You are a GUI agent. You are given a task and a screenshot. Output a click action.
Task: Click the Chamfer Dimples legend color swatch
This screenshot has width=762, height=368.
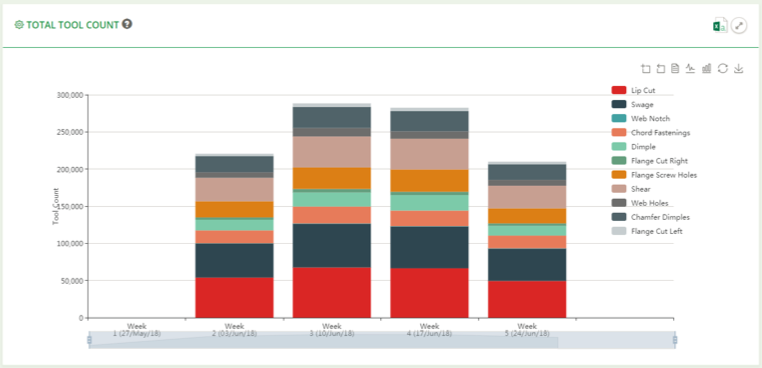pyautogui.click(x=618, y=217)
